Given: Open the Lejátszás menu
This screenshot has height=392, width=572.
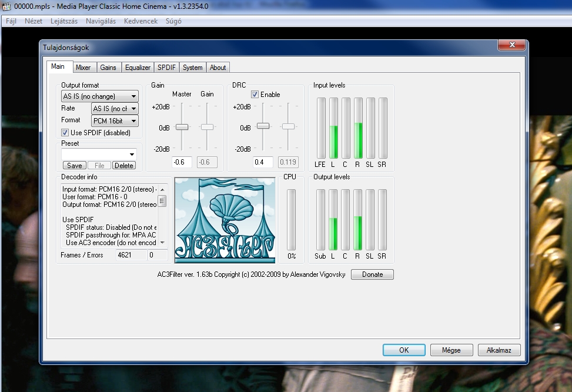Looking at the screenshot, I should (64, 21).
